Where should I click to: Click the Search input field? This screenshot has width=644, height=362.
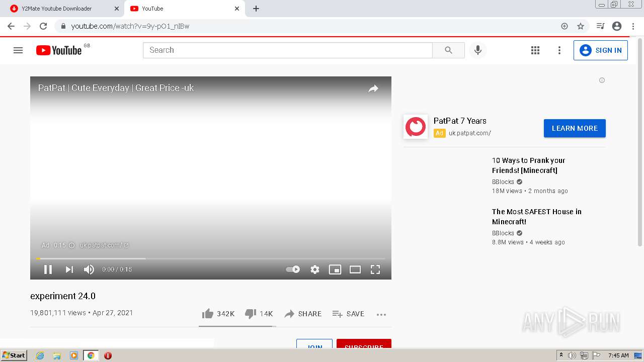tap(288, 50)
